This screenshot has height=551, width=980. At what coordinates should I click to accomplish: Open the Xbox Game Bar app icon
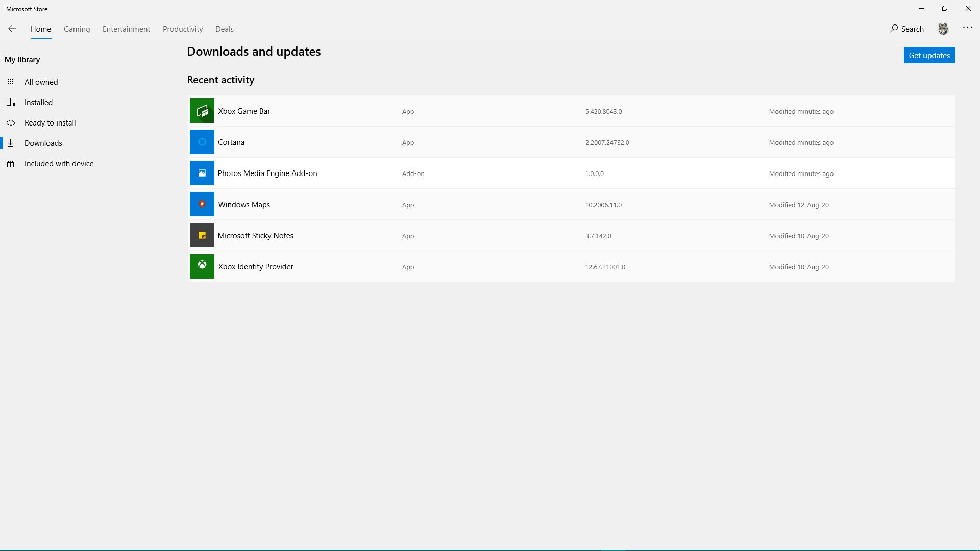click(202, 111)
